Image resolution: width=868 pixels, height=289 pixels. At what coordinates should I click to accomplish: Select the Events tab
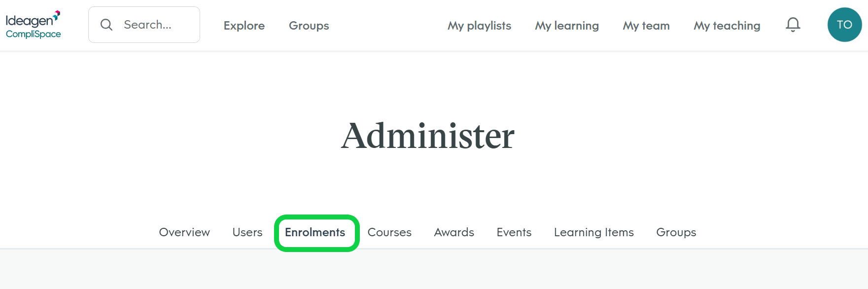click(514, 232)
